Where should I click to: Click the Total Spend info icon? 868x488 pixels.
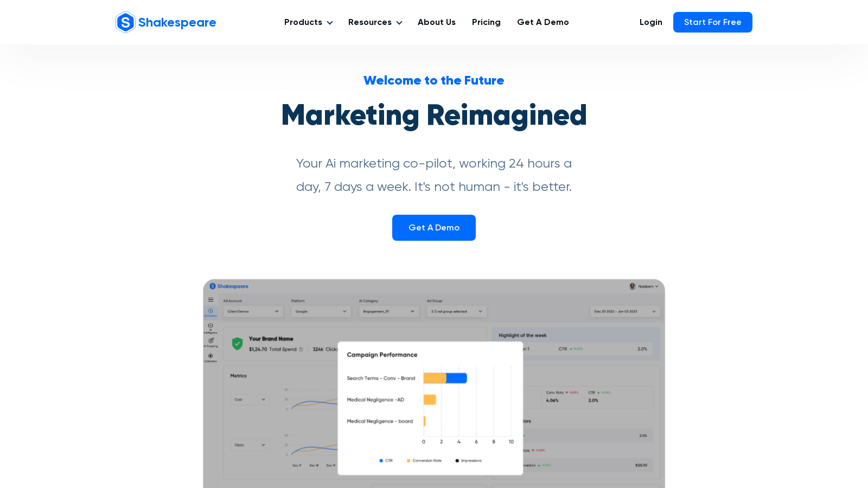pyautogui.click(x=301, y=349)
